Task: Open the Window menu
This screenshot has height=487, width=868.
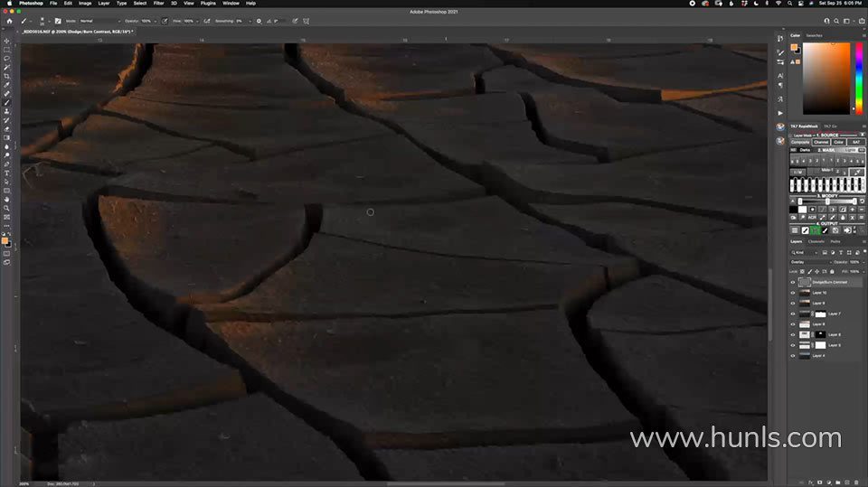Action: (231, 4)
